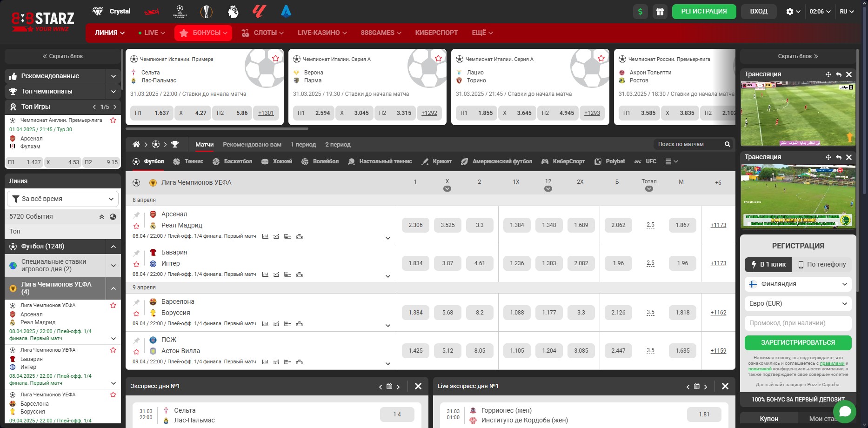Screen dimensions: 868x428
Task: Close the Live экспресс дня №1 panel
Action: click(725, 386)
